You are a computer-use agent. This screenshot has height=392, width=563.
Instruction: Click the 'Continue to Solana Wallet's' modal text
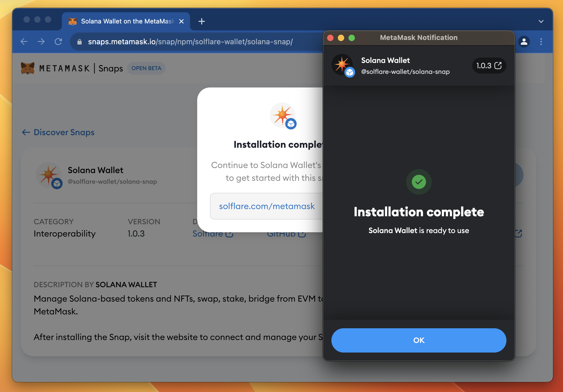[266, 165]
